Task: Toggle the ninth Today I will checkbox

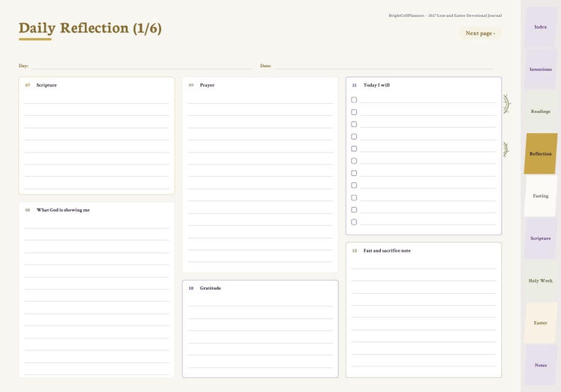Action: [x=354, y=198]
